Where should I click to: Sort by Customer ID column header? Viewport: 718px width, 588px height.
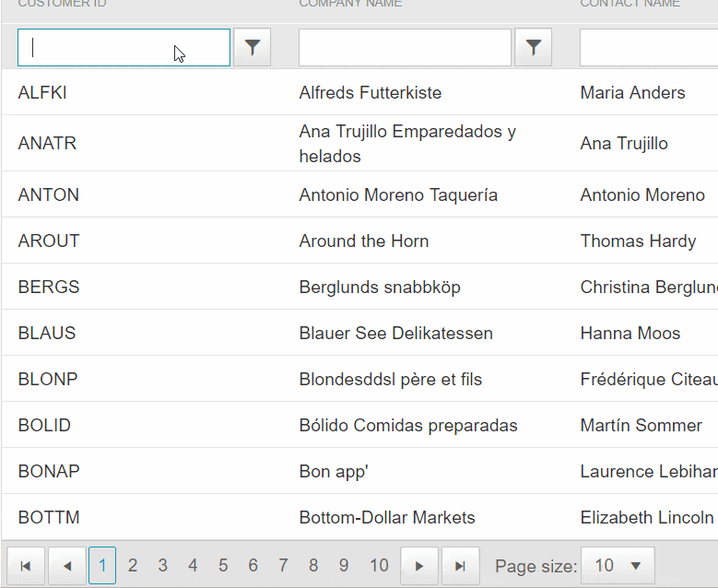click(63, 4)
